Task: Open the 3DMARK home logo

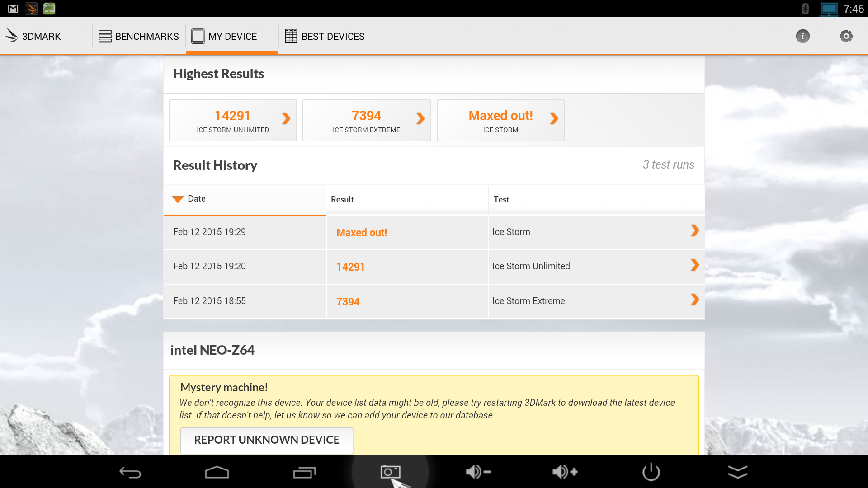Action: 33,36
